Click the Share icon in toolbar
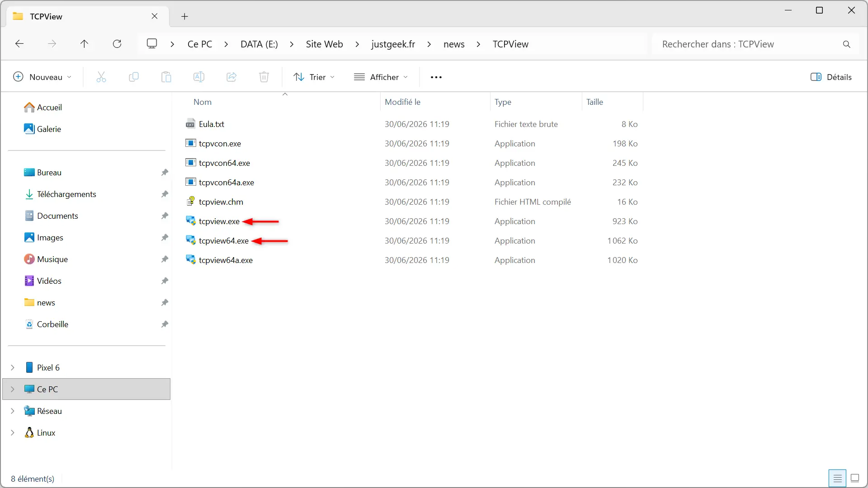 pyautogui.click(x=231, y=77)
